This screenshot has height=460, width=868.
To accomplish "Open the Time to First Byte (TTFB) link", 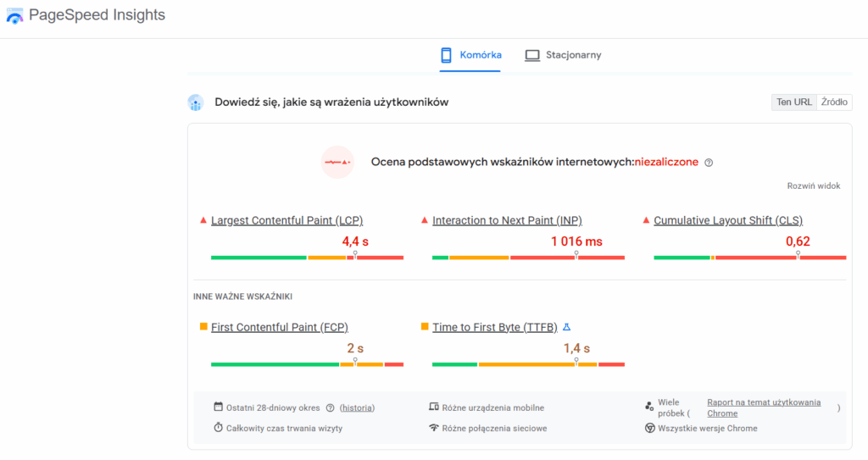I will click(495, 327).
